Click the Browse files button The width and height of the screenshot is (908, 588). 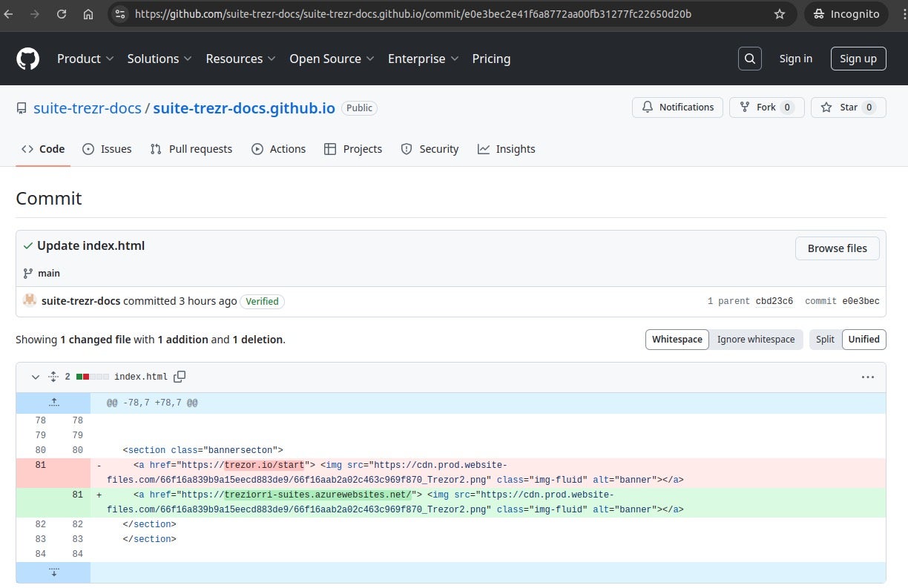coord(837,248)
